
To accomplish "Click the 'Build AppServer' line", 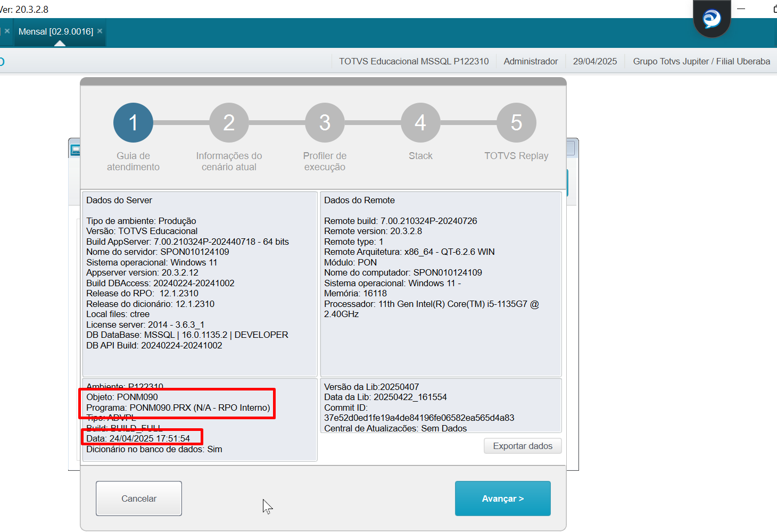I will [x=188, y=242].
